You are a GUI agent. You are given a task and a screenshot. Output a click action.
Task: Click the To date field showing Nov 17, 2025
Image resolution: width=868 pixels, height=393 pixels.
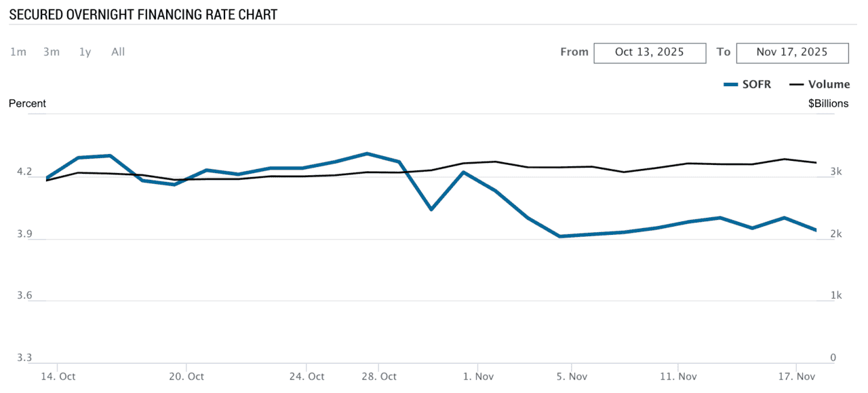[792, 52]
